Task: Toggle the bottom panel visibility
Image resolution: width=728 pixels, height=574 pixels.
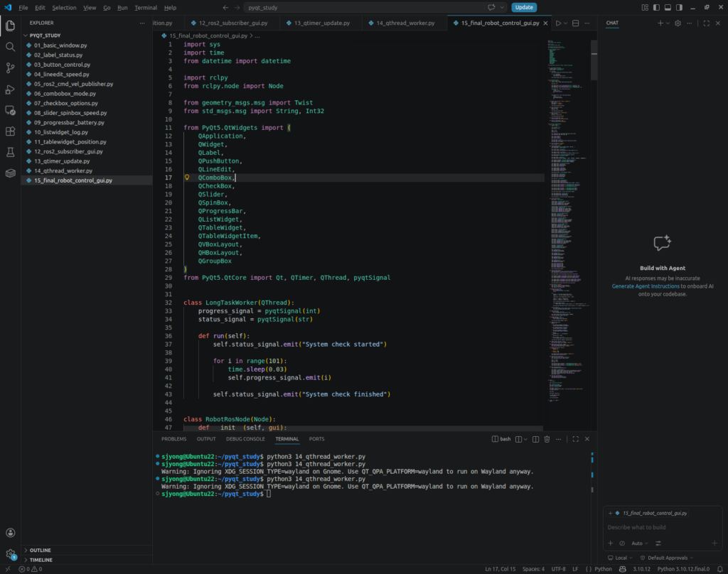Action: click(x=668, y=7)
